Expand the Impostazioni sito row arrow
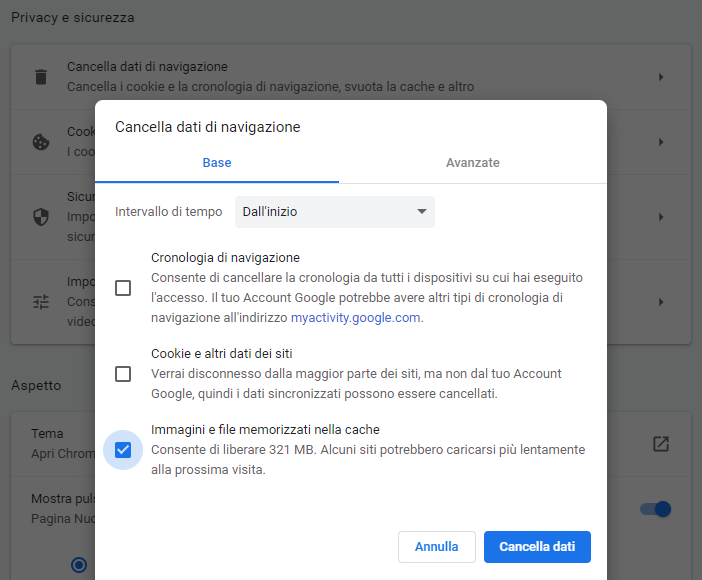Screen dimensions: 702x580 tap(661, 302)
